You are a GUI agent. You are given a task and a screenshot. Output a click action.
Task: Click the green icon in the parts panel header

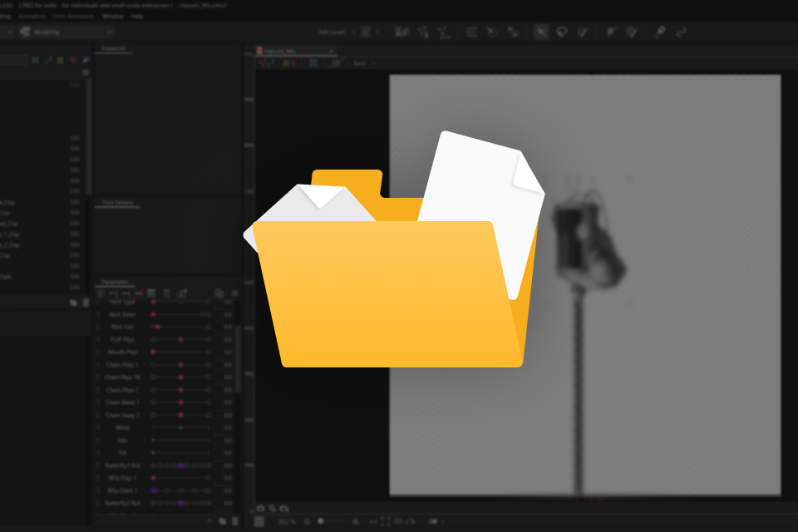point(60,60)
